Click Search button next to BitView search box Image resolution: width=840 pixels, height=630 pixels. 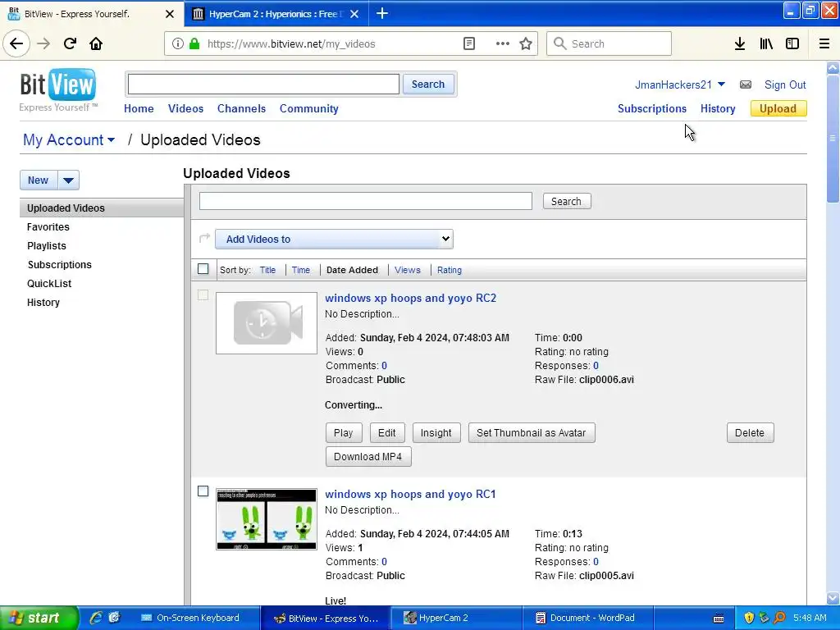[x=428, y=84]
